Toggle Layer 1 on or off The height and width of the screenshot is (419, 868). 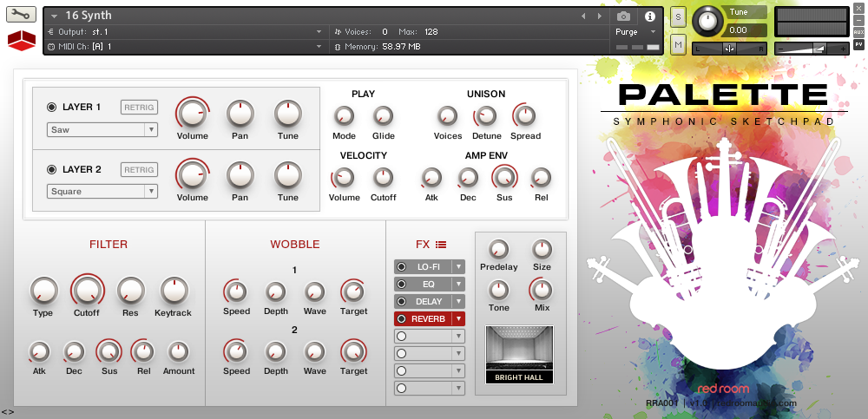52,108
